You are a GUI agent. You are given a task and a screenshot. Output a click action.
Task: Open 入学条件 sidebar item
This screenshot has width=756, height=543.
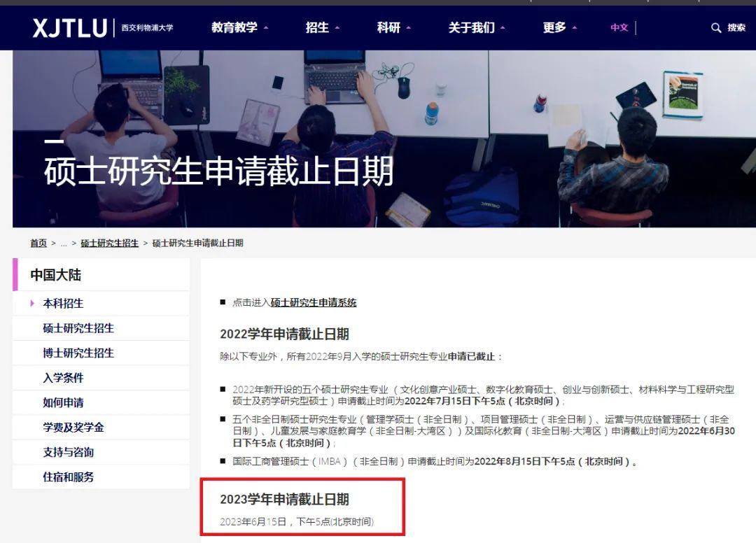pos(63,378)
